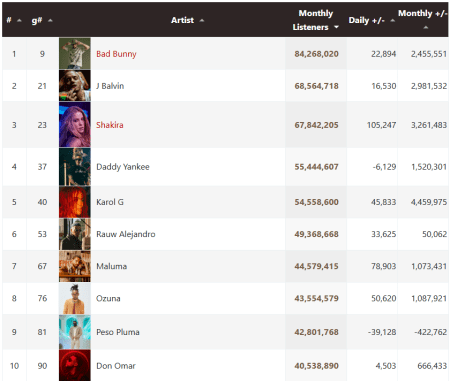Sort by the g# column arrow
Image resolution: width=450 pixels, height=381 pixels.
[50, 21]
